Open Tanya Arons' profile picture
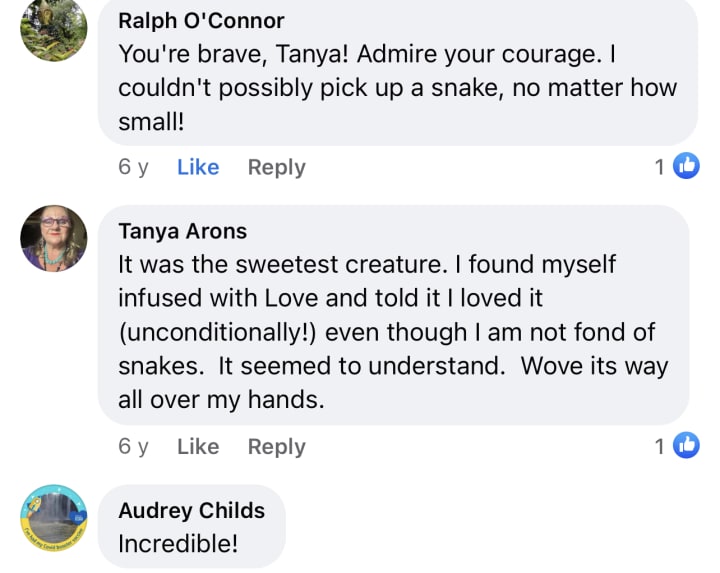Screen dimensions: 720x573 tap(54, 239)
